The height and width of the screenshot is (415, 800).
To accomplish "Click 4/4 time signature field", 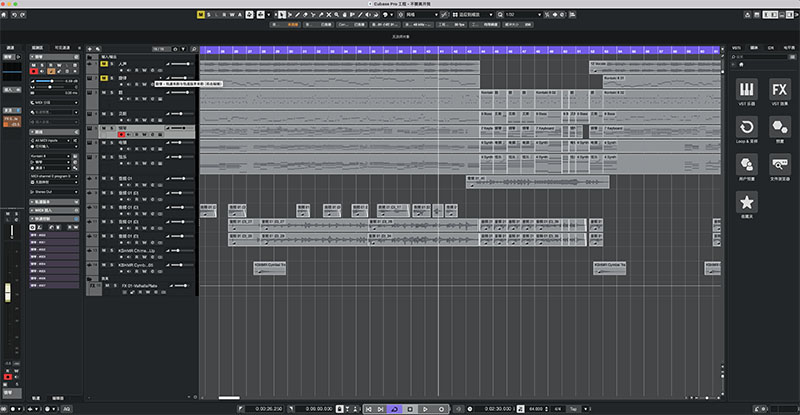I will [557, 409].
